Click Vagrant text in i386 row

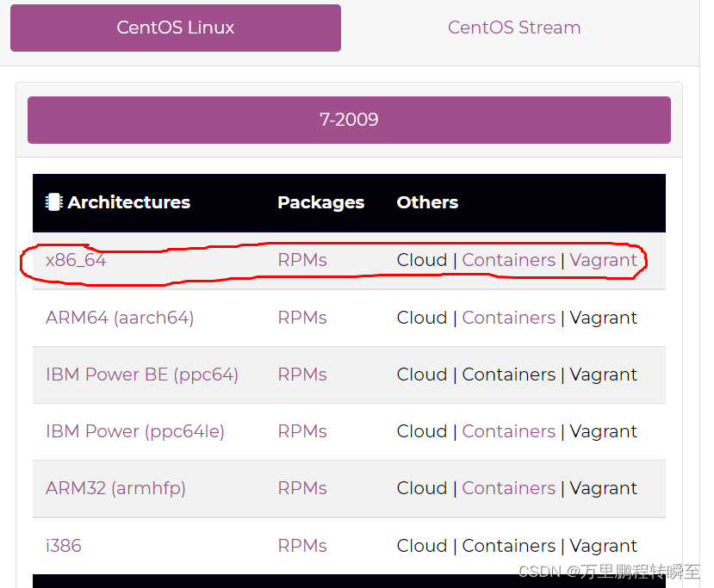604,546
